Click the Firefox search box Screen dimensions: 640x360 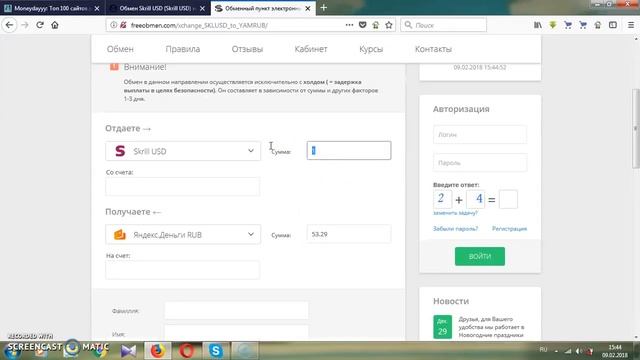(444, 25)
